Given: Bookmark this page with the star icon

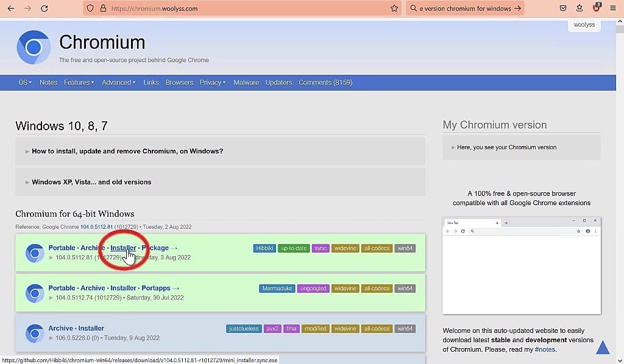Looking at the screenshot, I should pos(394,8).
